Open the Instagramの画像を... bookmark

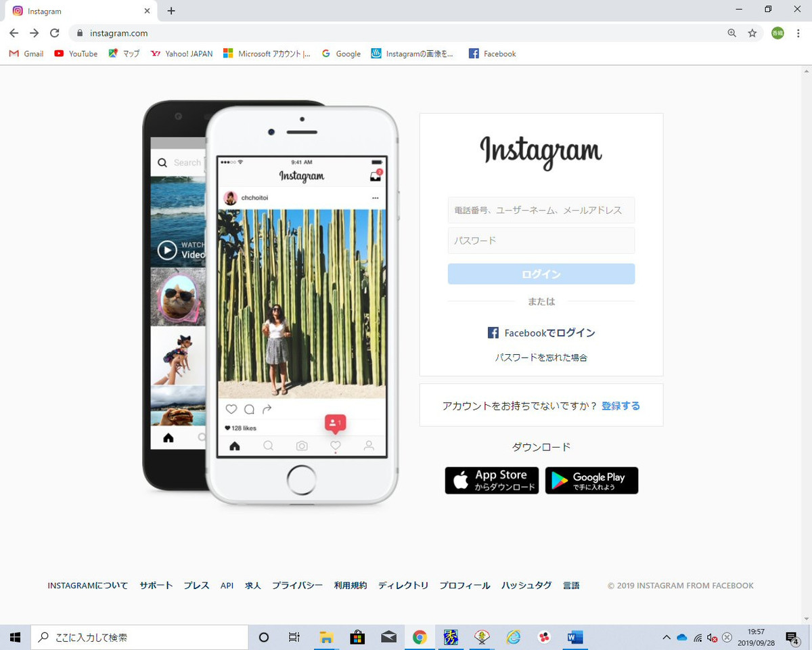412,53
